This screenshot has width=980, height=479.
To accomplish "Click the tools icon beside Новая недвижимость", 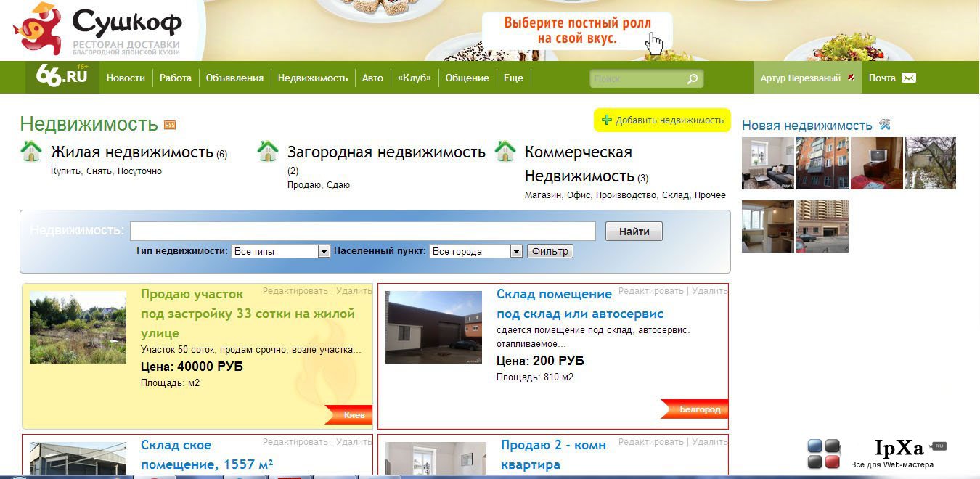I will point(884,125).
